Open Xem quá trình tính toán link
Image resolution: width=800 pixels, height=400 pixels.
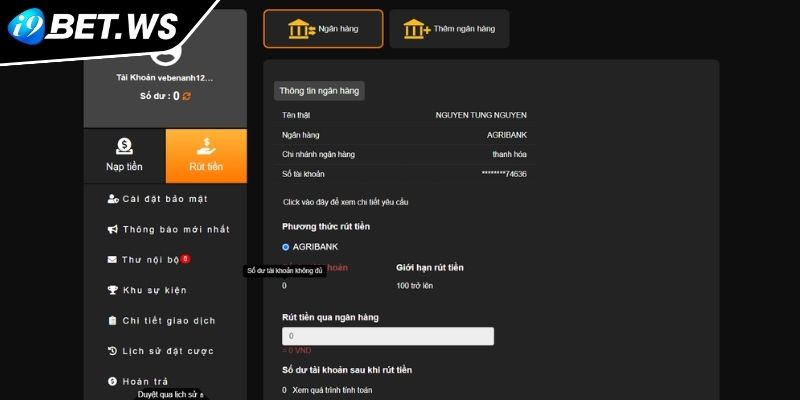331,390
